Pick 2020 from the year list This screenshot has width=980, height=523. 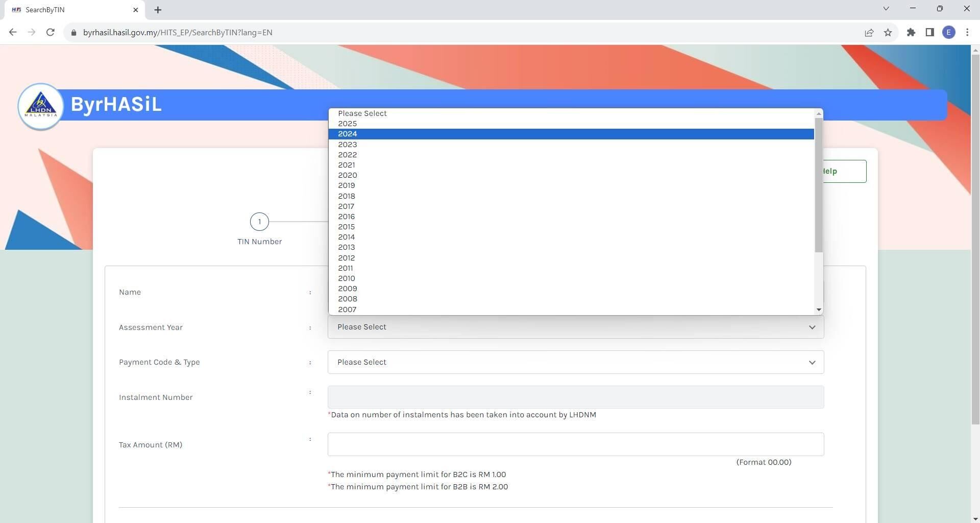571,175
